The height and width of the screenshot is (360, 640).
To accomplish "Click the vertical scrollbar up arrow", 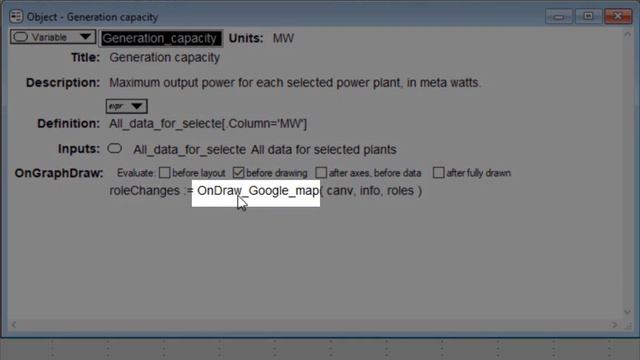I will 627,35.
